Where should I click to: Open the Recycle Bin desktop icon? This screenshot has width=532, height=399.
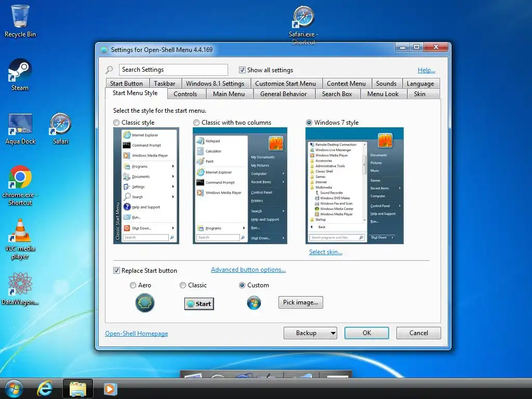(x=20, y=21)
